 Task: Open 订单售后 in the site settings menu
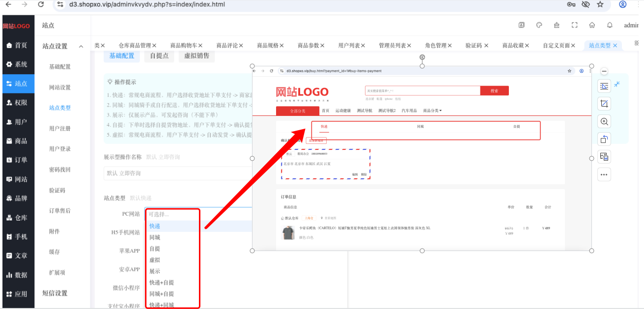point(60,211)
